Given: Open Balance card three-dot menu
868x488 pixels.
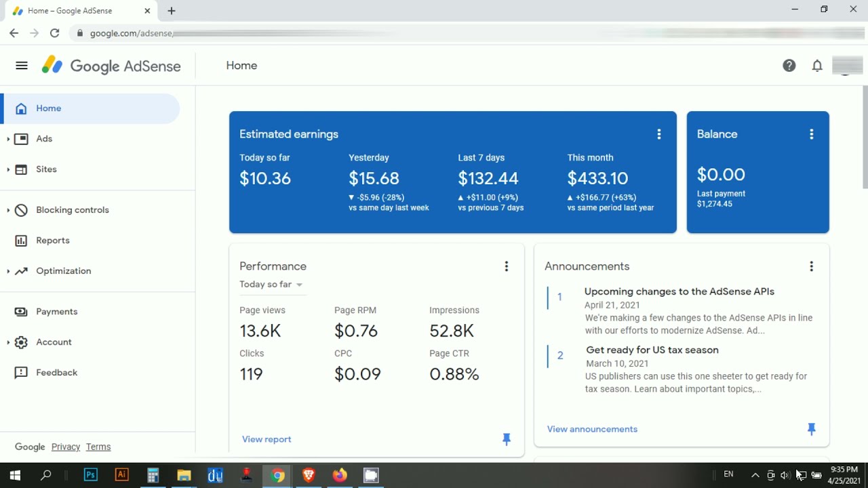Looking at the screenshot, I should [812, 134].
